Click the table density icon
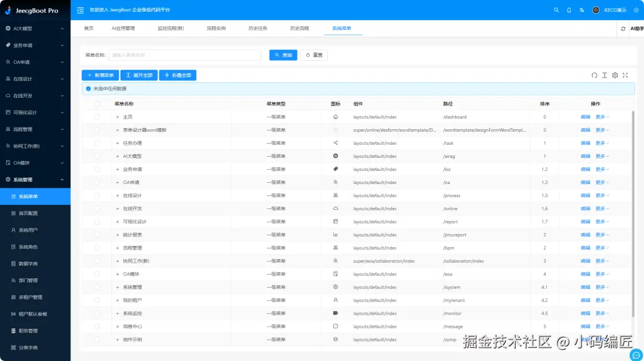The image size is (644, 361). click(x=605, y=75)
